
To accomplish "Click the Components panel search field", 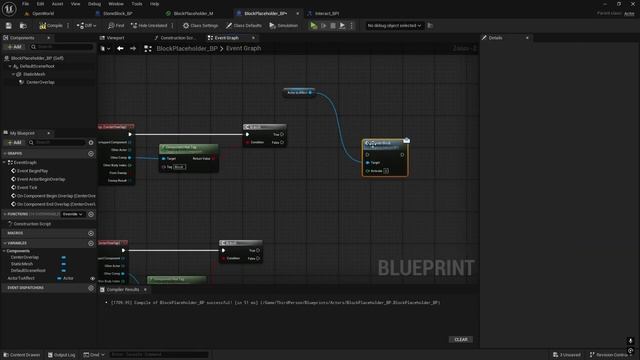I will tap(62, 47).
